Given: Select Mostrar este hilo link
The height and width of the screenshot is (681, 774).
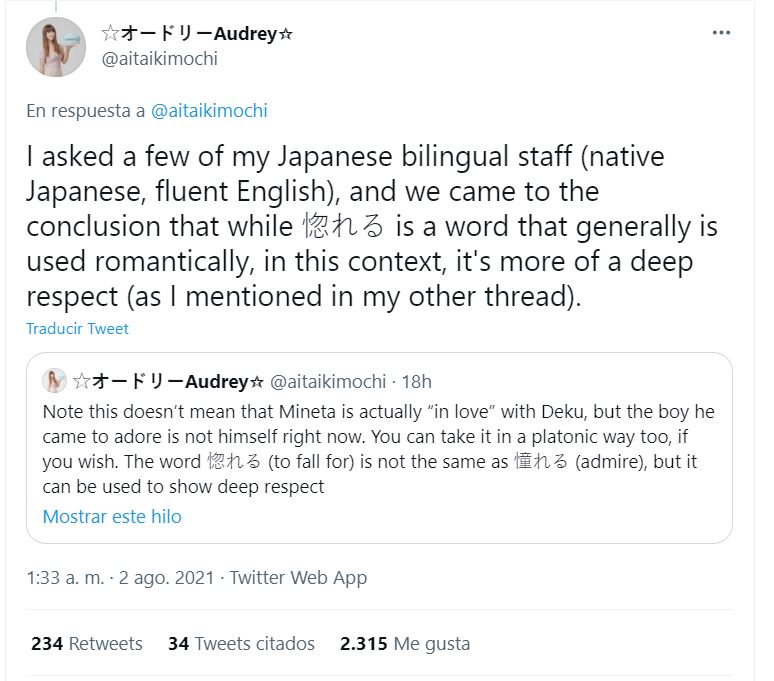Looking at the screenshot, I should pos(112,517).
